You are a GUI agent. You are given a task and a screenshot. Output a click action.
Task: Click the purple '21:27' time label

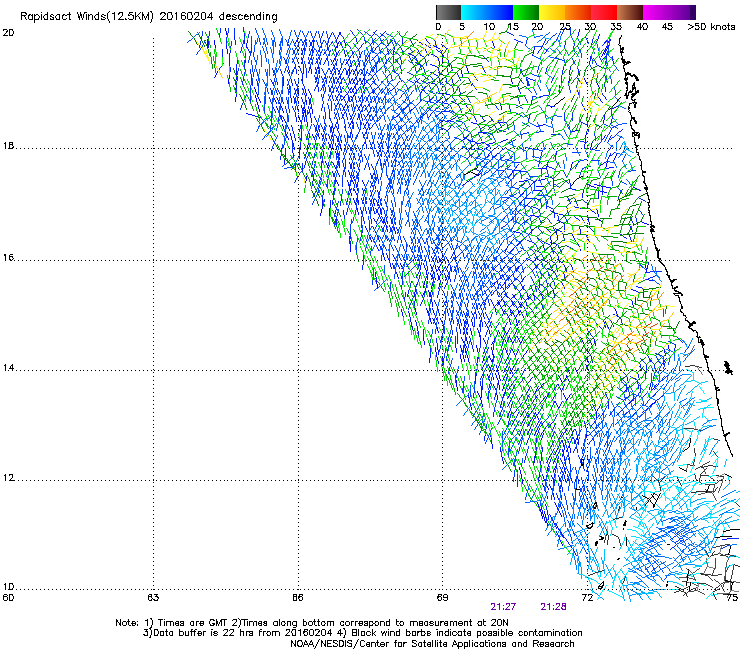(503, 607)
